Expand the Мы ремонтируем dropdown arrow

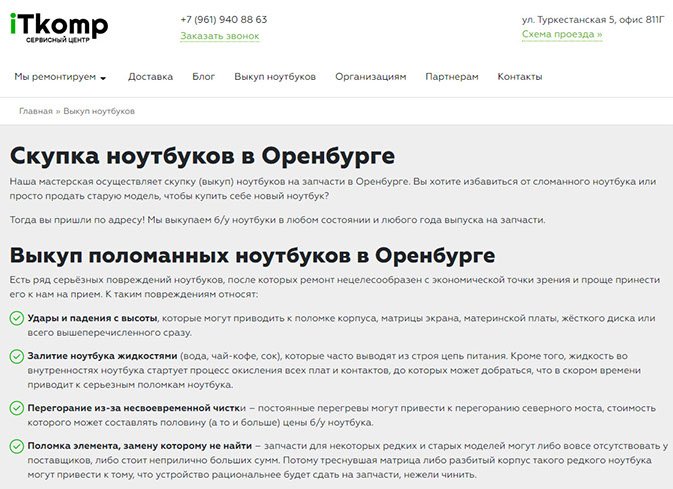pyautogui.click(x=103, y=78)
